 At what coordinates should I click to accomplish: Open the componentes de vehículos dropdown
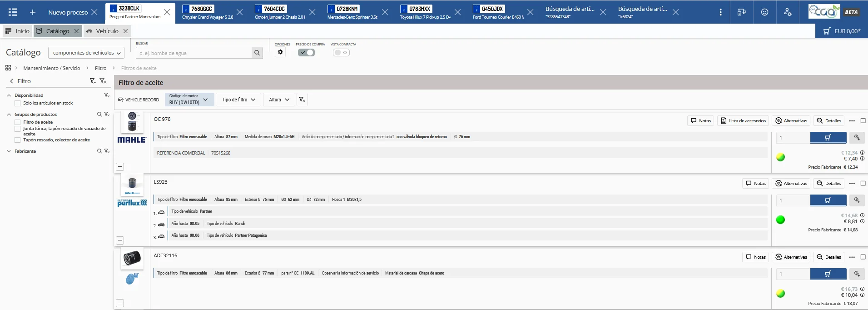click(86, 53)
